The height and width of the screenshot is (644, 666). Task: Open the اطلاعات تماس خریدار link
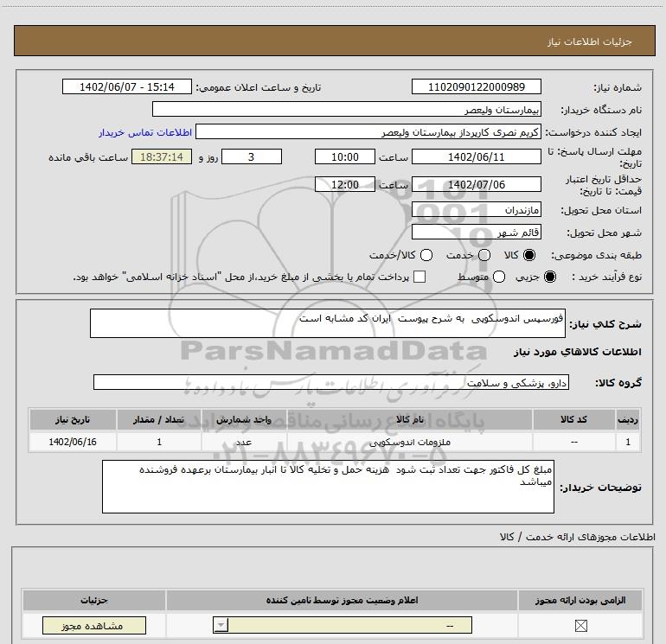coord(145,132)
